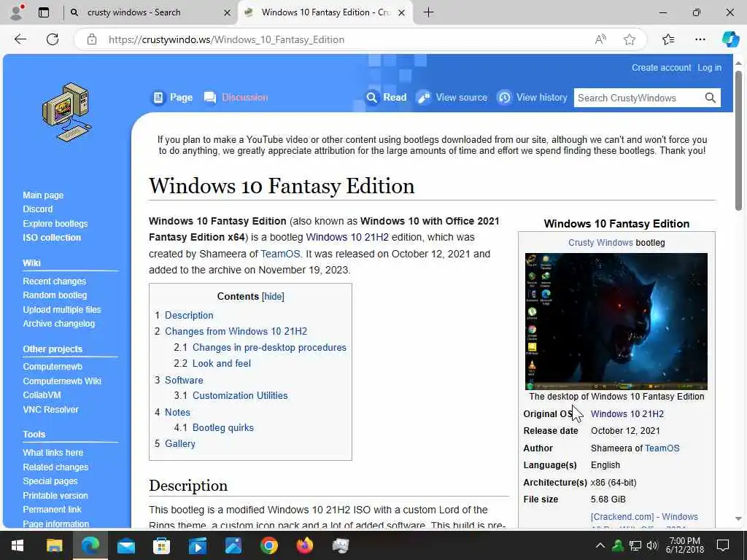
Task: Jump to Notes section
Action: 177,413
